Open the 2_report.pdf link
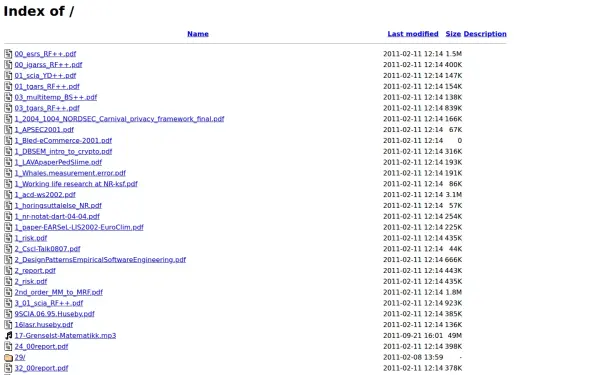 coord(35,271)
